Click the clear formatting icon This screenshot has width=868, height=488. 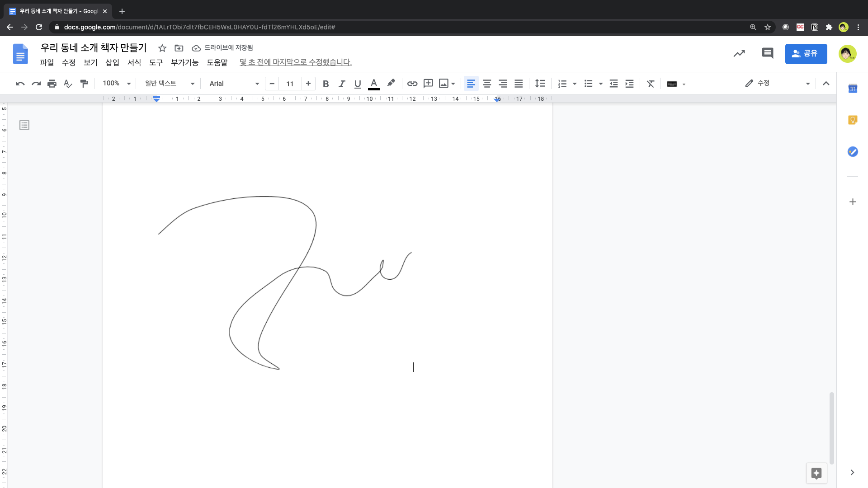(x=651, y=84)
